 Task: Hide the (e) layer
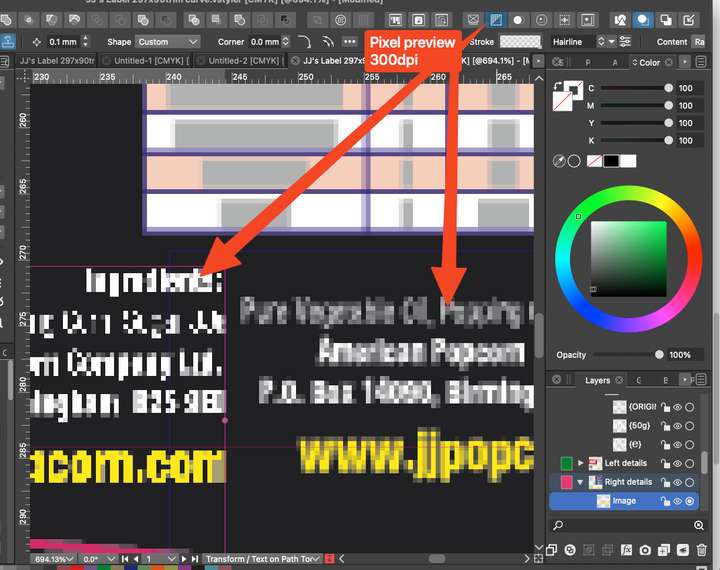click(677, 445)
